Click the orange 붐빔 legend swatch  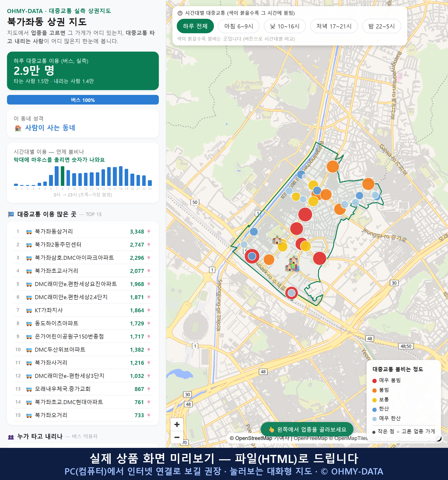(x=374, y=390)
